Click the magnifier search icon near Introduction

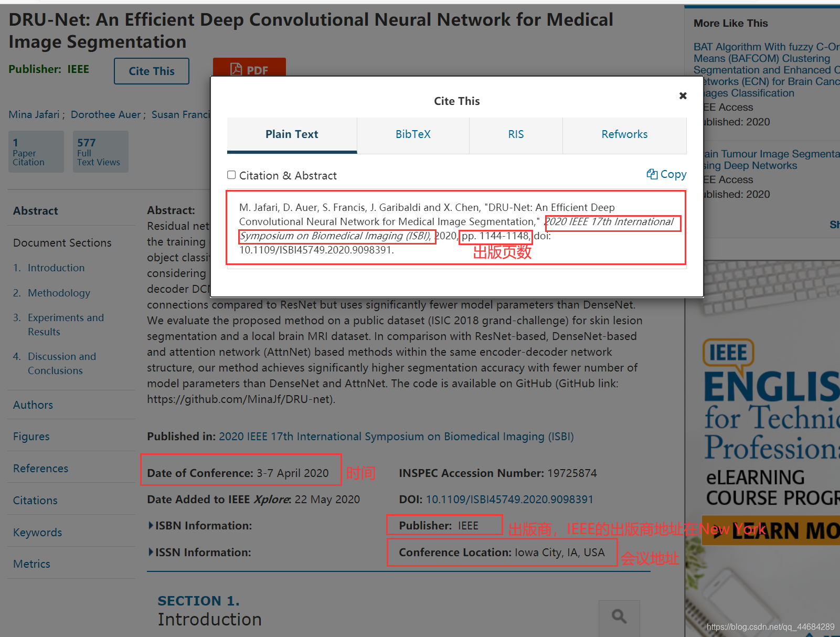(x=619, y=617)
